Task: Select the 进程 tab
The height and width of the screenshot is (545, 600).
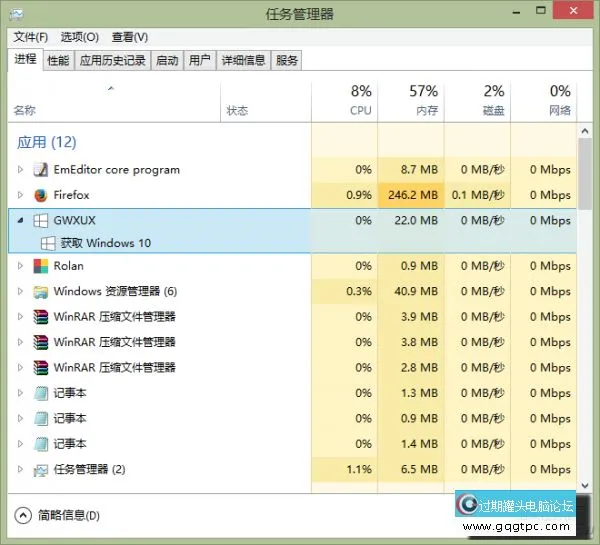Action: (25, 59)
